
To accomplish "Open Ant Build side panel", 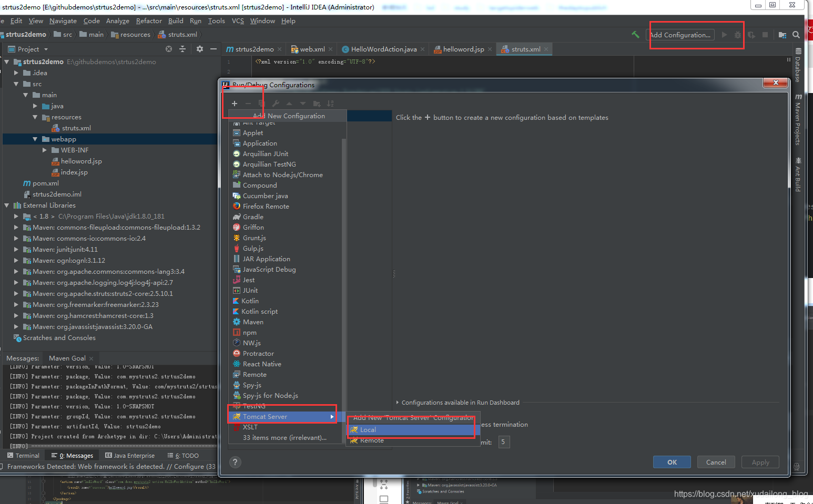I will pyautogui.click(x=798, y=174).
